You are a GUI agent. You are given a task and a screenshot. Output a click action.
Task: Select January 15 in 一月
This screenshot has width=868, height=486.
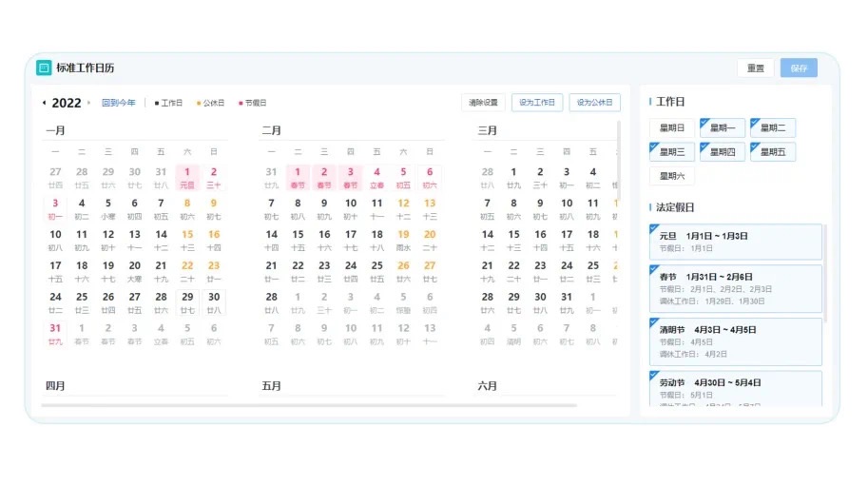[x=187, y=241]
